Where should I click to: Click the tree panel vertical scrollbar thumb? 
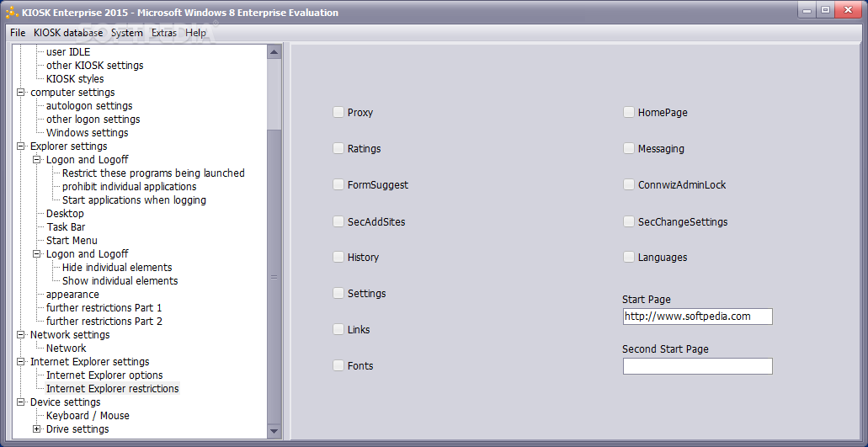pyautogui.click(x=274, y=277)
